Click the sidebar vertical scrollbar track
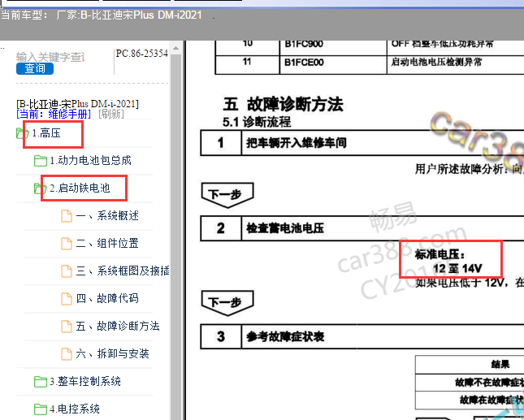Image resolution: width=524 pixels, height=420 pixels. [176, 237]
